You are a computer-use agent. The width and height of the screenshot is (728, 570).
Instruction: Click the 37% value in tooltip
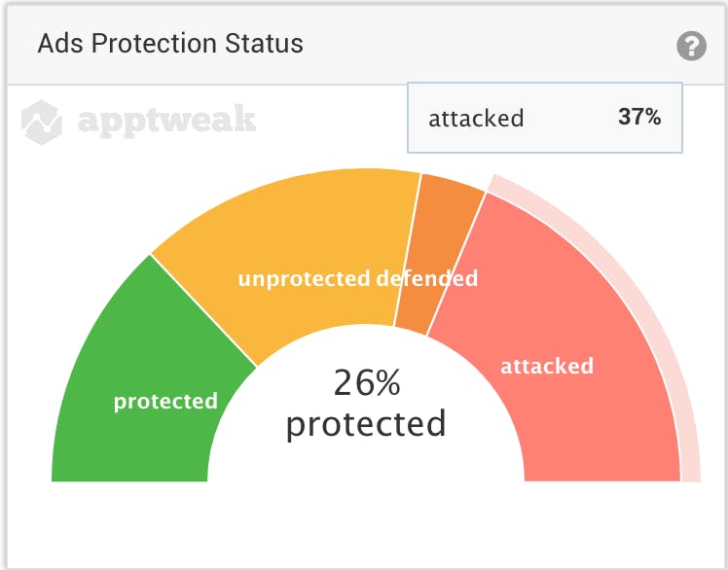point(639,117)
